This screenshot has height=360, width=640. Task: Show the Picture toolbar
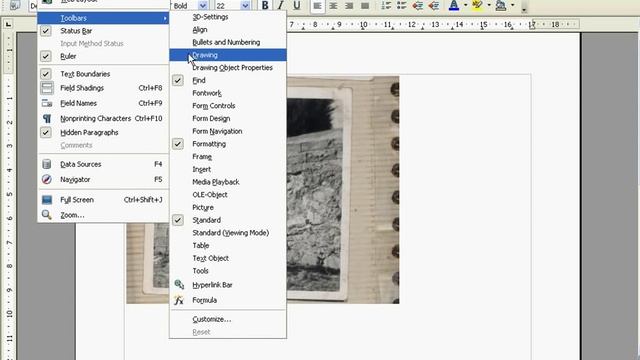[x=228, y=207]
